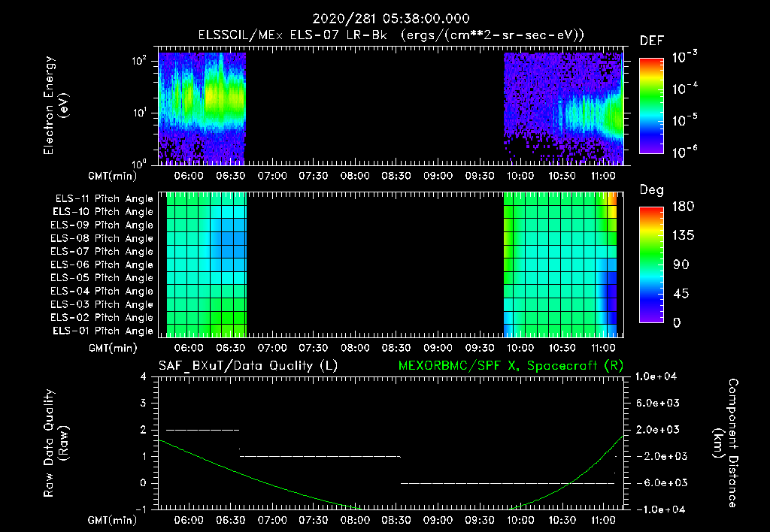Click the GMT(min) label under the data quality panel

(113, 520)
